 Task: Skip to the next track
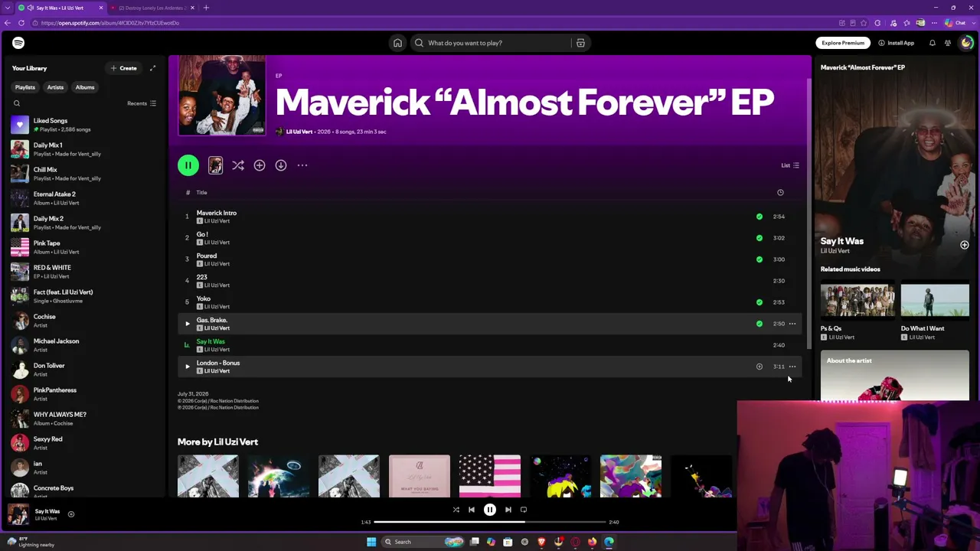[508, 510]
